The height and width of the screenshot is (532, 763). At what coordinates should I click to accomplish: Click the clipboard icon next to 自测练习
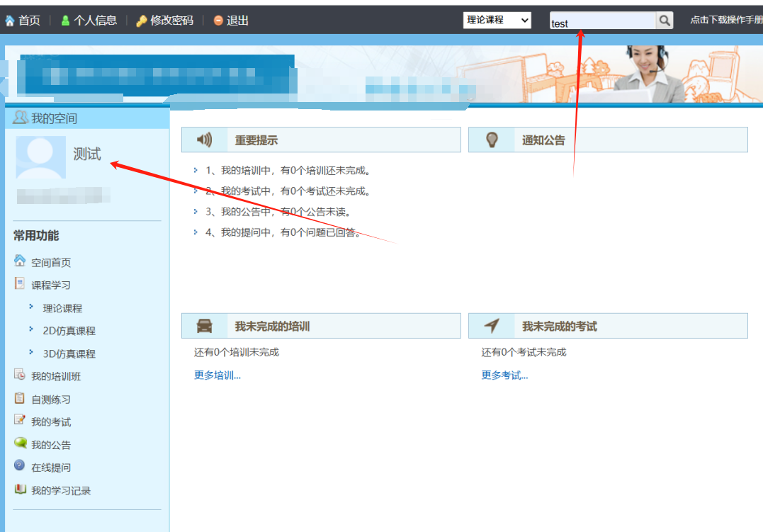pos(19,397)
